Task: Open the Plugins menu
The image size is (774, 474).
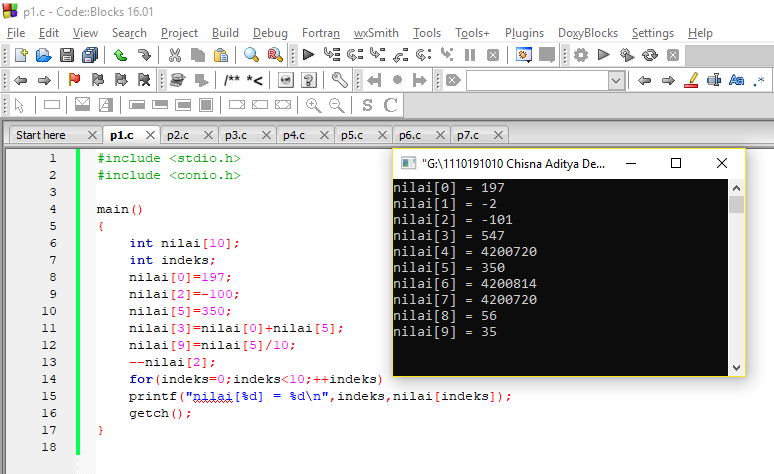Action: pos(524,33)
